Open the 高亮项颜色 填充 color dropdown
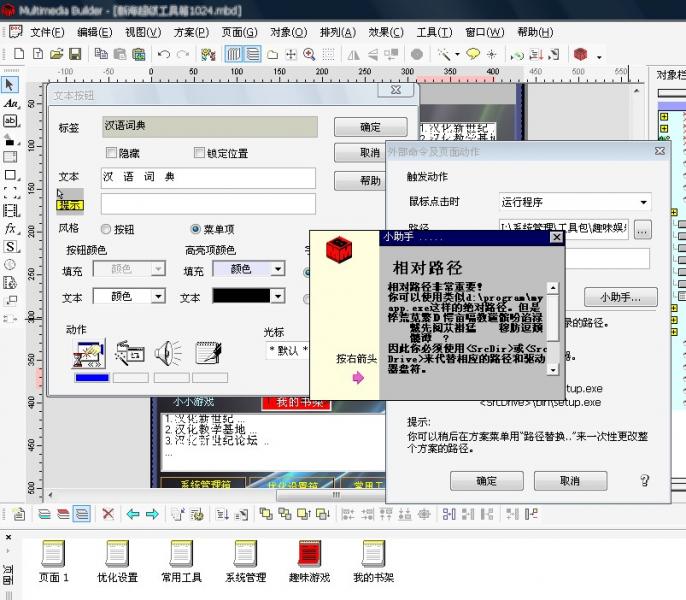686x600 pixels. [x=278, y=269]
